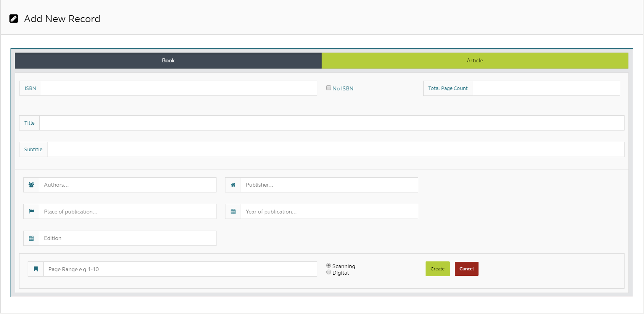The image size is (644, 314).
Task: Click the pencil edit icon beside Add New Record
Action: point(14,19)
